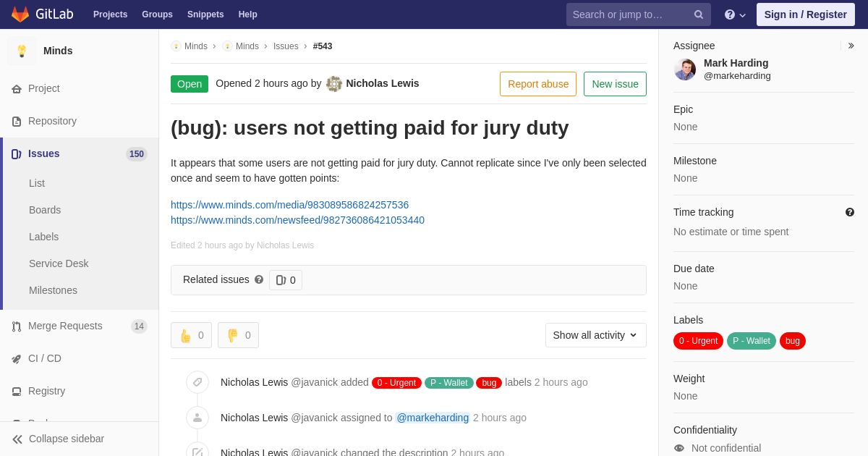Screen dimensions: 868x456
Task: Click label icon in activity timeline
Action: click(197, 382)
